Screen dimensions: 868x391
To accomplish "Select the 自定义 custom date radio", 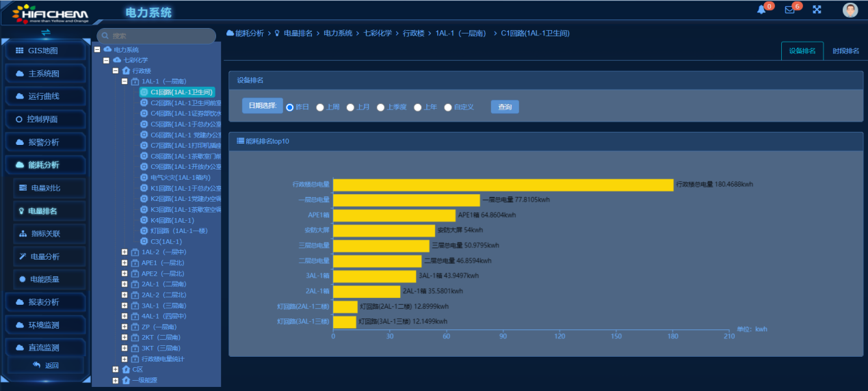I will (448, 107).
